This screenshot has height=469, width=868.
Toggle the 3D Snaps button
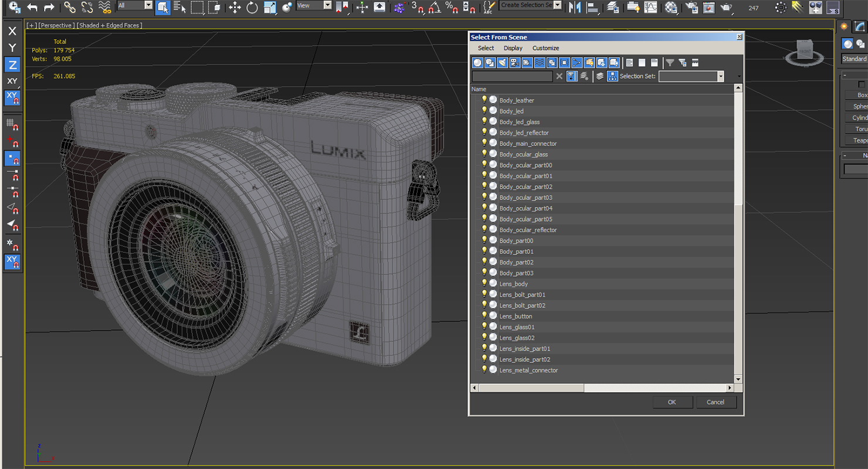pyautogui.click(x=418, y=7)
